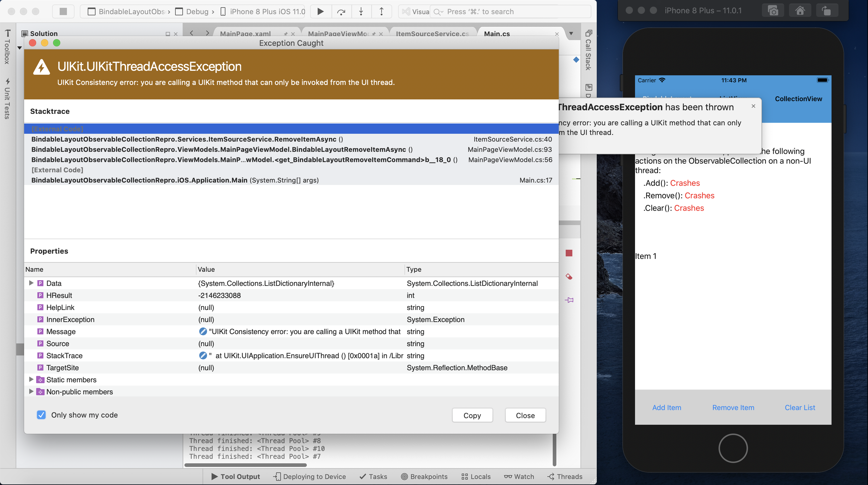
Task: Expand the Non-public members node
Action: pos(31,392)
